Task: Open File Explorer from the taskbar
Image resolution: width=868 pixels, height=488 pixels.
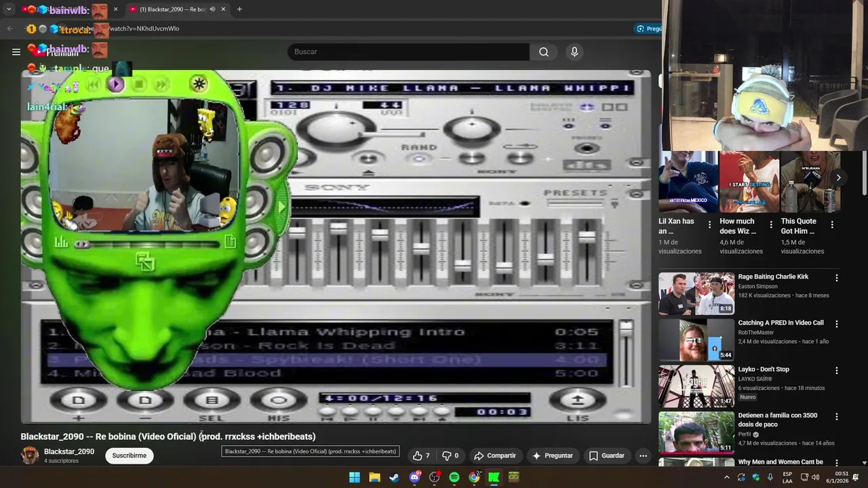Action: click(374, 477)
